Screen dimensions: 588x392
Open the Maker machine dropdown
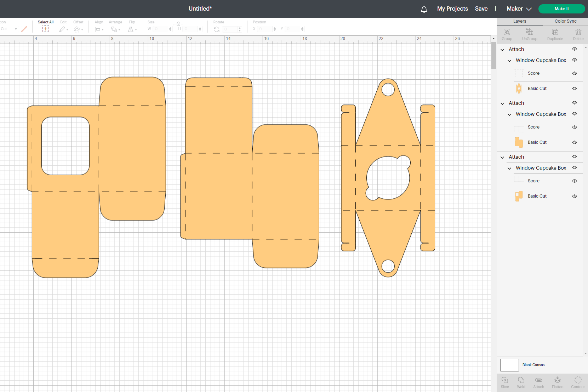click(518, 8)
